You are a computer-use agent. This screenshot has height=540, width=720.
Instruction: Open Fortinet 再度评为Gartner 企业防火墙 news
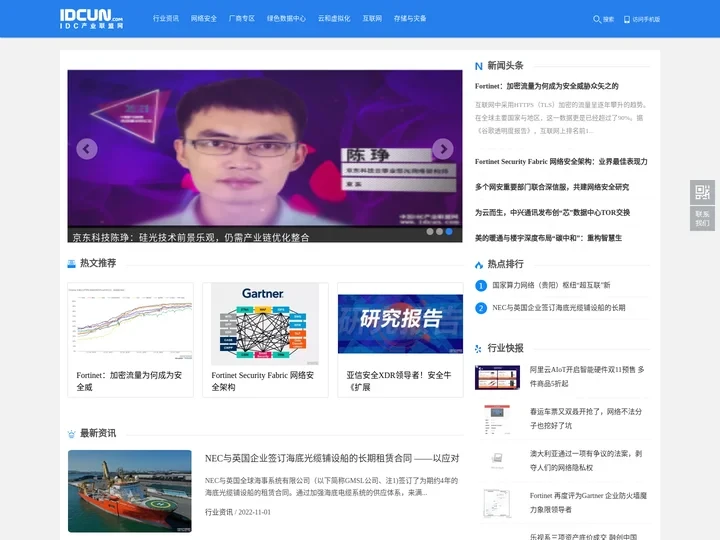coord(588,502)
